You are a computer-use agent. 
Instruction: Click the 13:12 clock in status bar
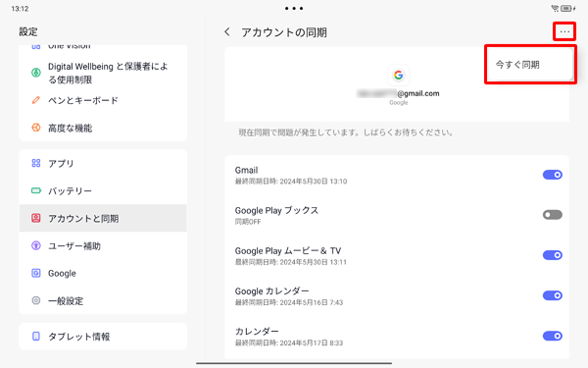pyautogui.click(x=20, y=9)
